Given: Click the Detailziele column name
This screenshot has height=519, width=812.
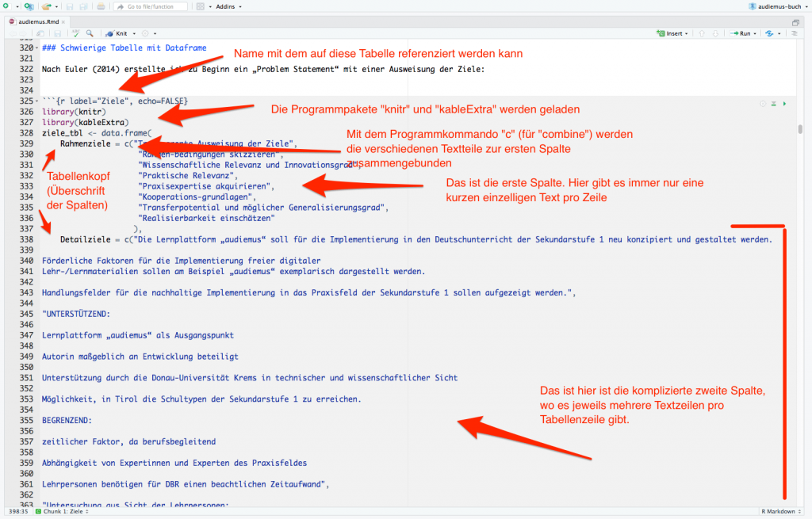Looking at the screenshot, I should 86,239.
